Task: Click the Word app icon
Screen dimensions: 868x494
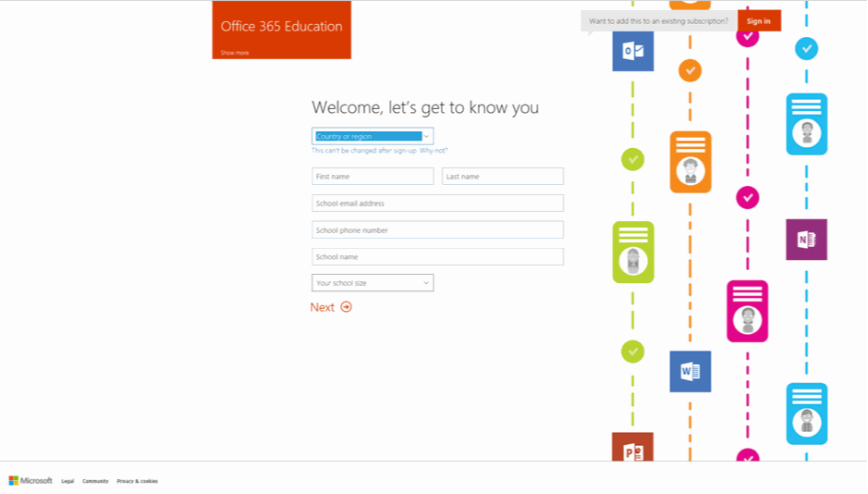Action: 691,371
